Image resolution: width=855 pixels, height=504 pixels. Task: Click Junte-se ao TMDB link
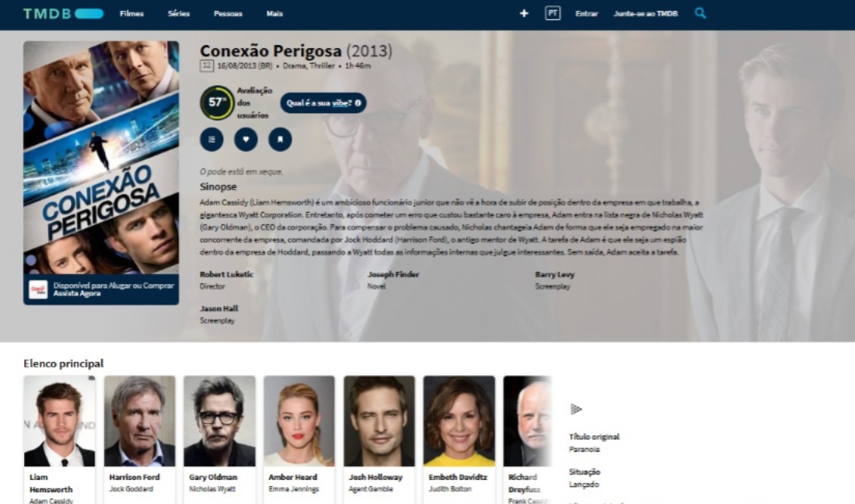tap(646, 14)
